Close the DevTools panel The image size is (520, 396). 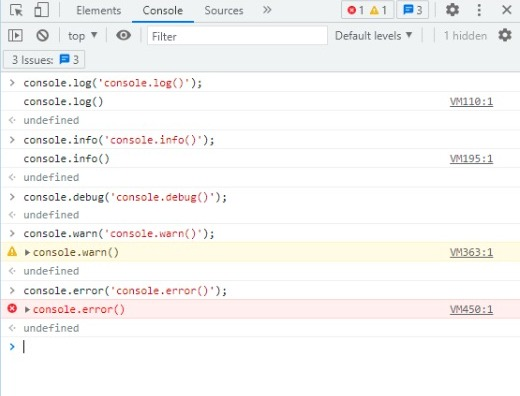pos(507,10)
